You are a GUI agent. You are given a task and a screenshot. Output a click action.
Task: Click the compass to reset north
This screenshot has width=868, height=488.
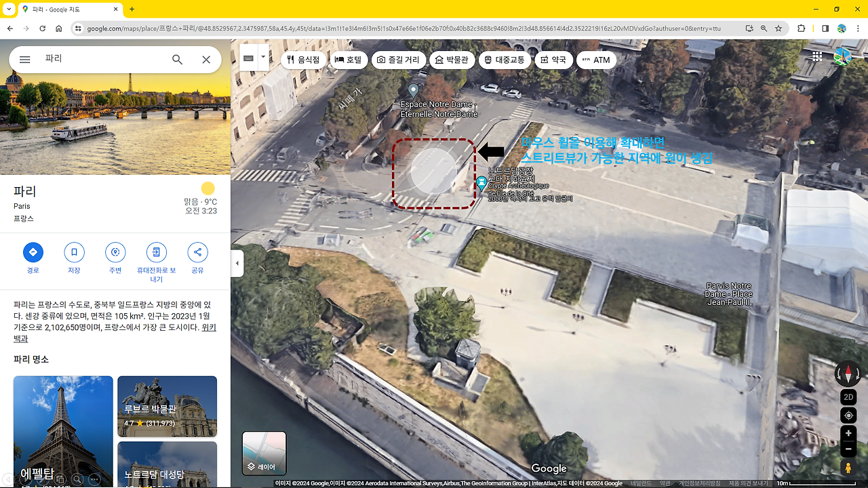(848, 373)
